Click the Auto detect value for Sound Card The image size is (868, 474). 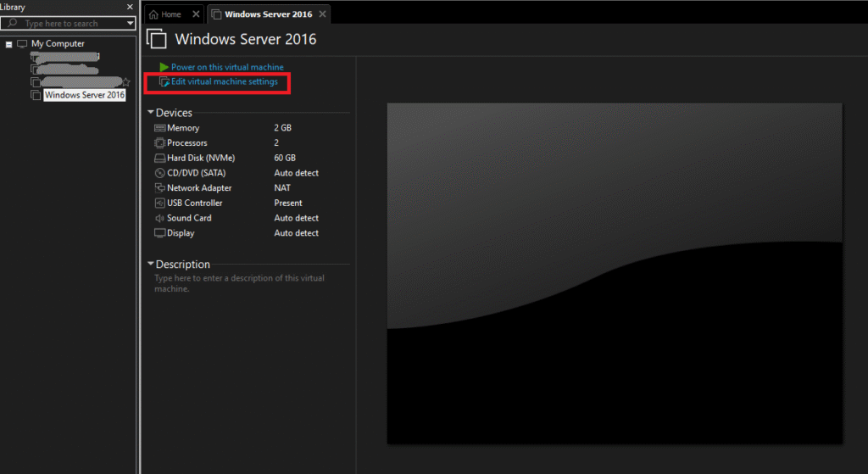pyautogui.click(x=296, y=218)
